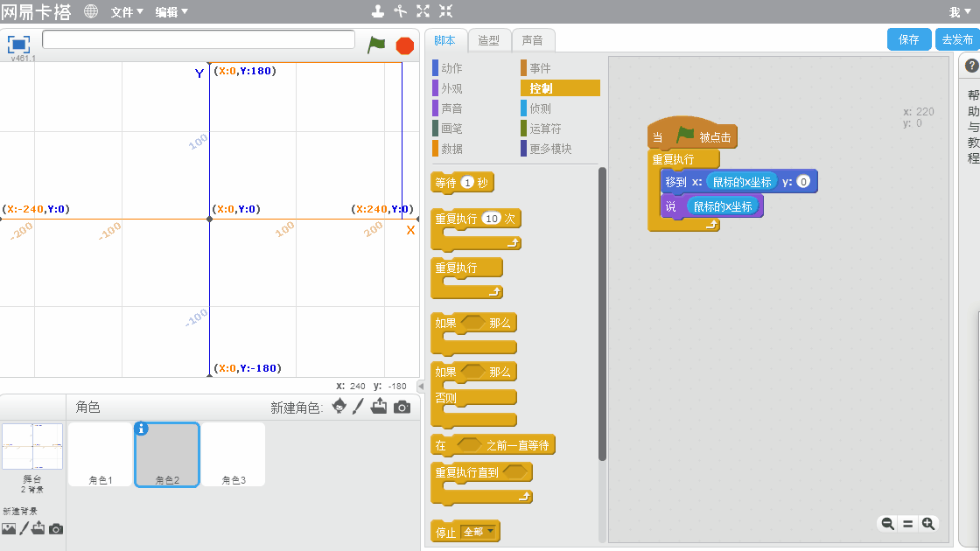
Task: Select the stamp duplicate tool
Action: (x=378, y=11)
